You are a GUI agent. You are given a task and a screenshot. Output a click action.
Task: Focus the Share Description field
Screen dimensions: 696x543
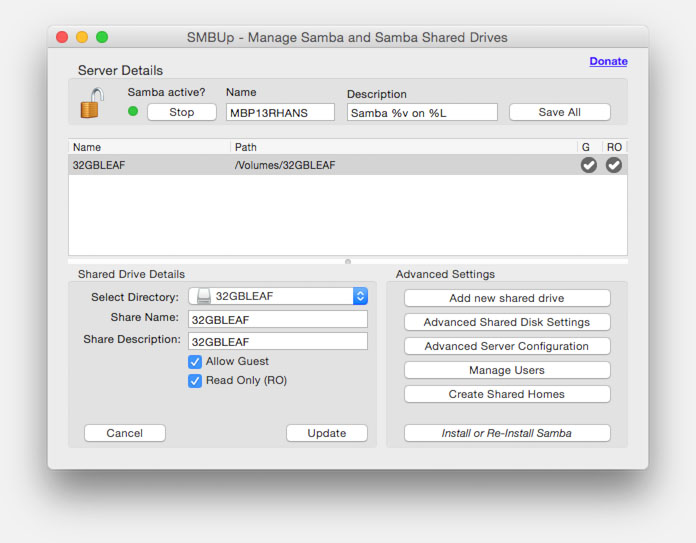278,341
